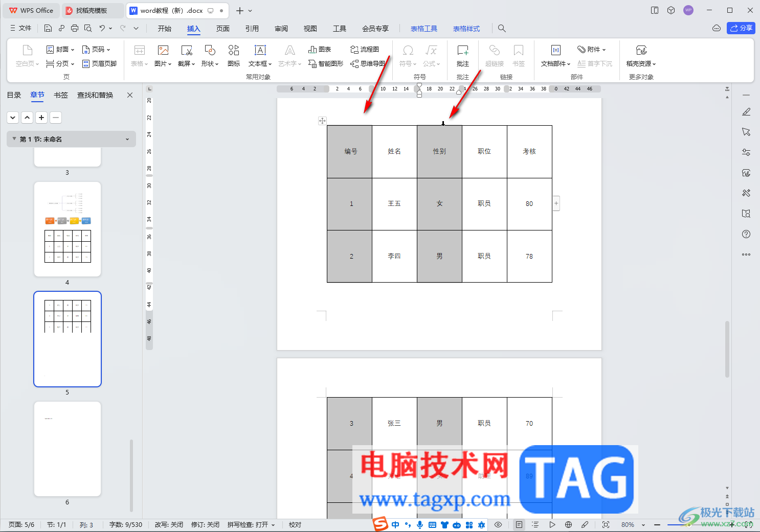The height and width of the screenshot is (532, 760).
Task: Click the move section down arrow button
Action: pyautogui.click(x=13, y=118)
